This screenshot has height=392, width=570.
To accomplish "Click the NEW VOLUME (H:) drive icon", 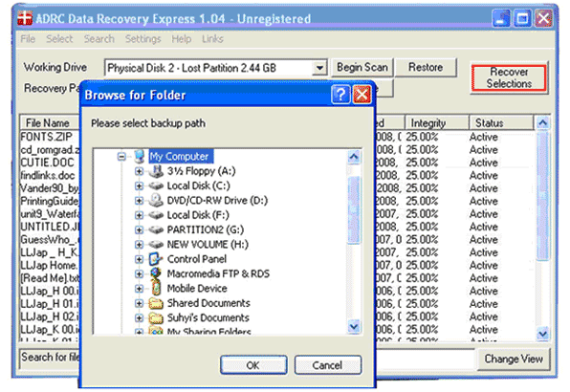I will click(156, 244).
